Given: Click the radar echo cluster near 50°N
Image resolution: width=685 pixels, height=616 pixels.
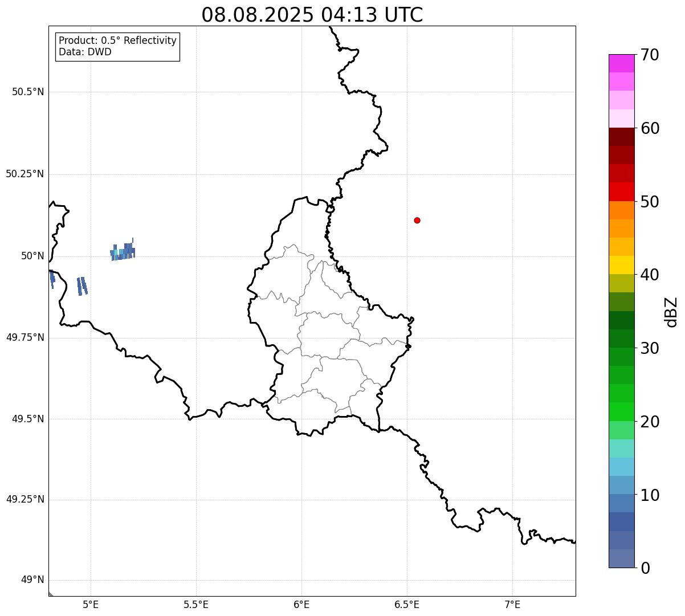Looking at the screenshot, I should (x=123, y=251).
